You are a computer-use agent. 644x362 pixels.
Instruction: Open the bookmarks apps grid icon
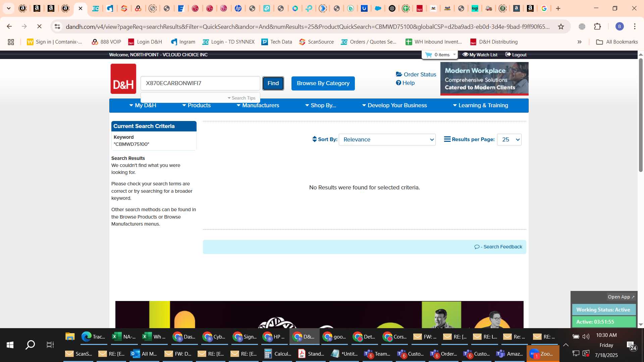[11, 42]
